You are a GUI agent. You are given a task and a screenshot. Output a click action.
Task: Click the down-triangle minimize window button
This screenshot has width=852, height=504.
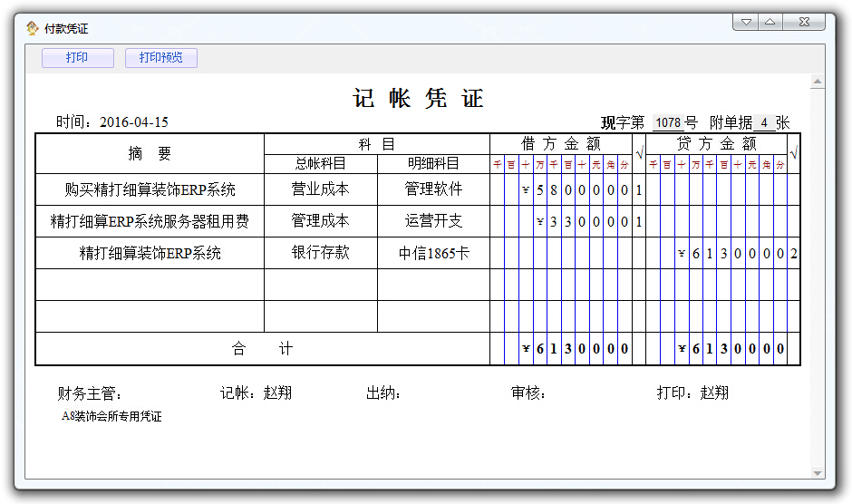pos(746,22)
